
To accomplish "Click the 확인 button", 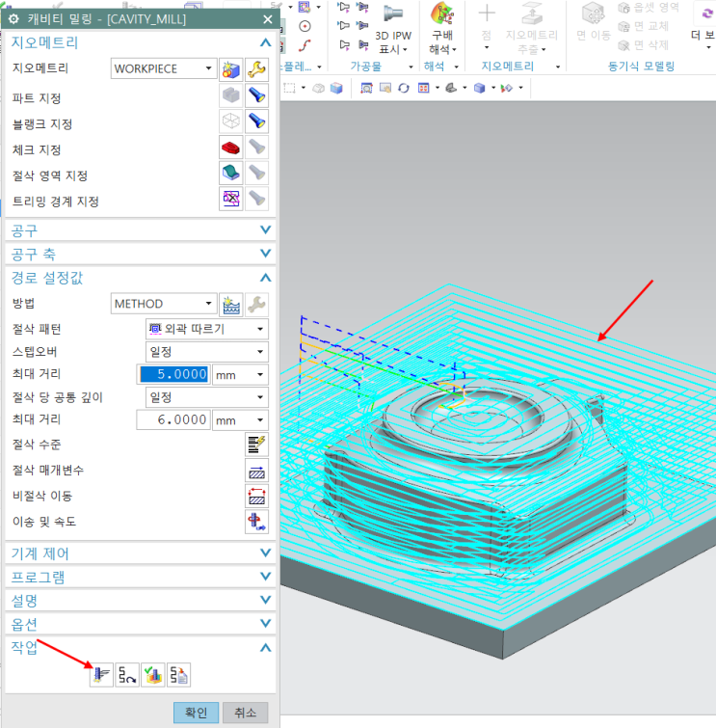I will point(196,713).
